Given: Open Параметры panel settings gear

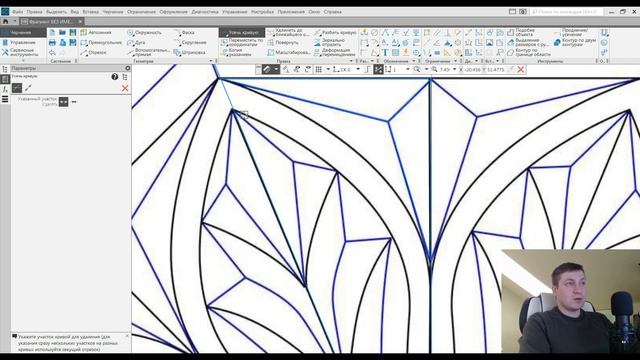Looking at the screenshot, I should [x=128, y=68].
